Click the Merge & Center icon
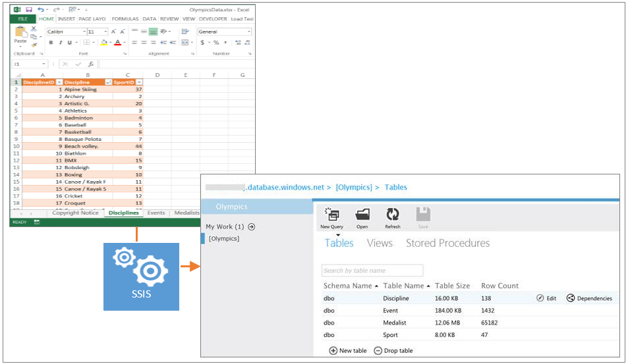 click(185, 42)
